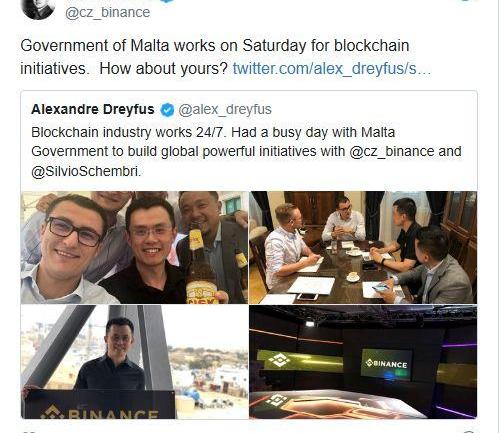
Task: Open the tweet author's profile avatar
Action: point(38,8)
